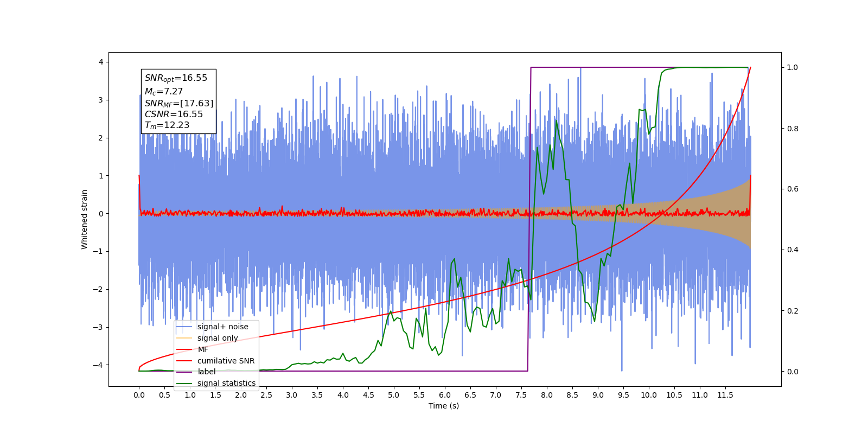Click the 'Whitened strain' y-axis label
The height and width of the screenshot is (434, 868).
pyautogui.click(x=85, y=219)
